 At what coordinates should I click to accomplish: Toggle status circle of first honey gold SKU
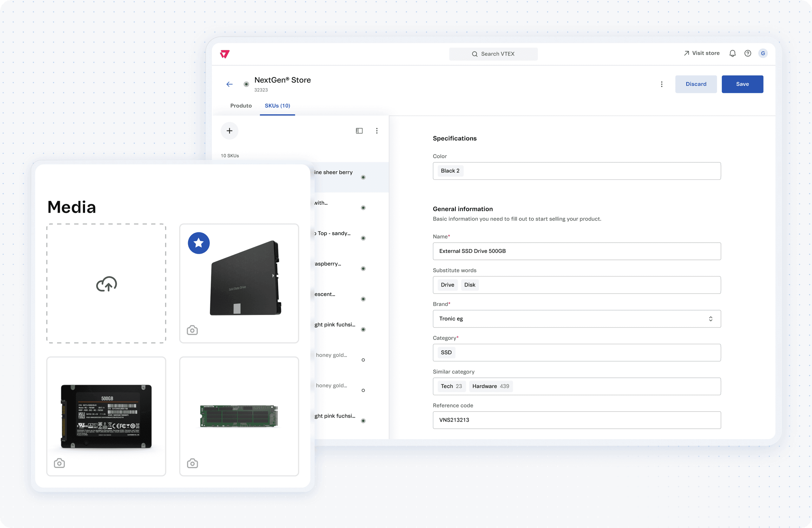363,360
